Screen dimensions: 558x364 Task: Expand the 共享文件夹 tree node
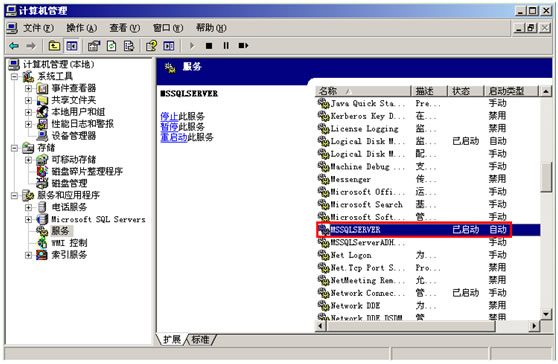pyautogui.click(x=28, y=100)
